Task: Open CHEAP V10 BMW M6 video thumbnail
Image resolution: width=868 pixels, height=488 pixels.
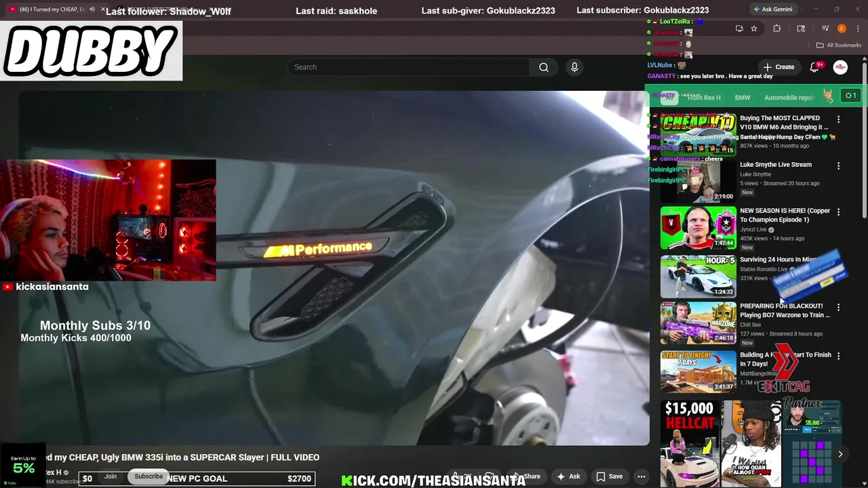Action: (x=698, y=134)
